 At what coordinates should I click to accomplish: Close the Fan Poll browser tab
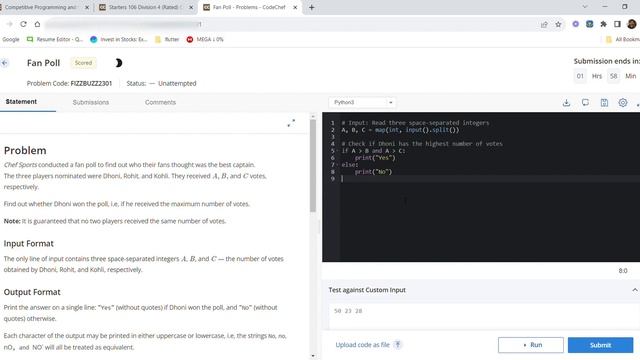point(295,7)
